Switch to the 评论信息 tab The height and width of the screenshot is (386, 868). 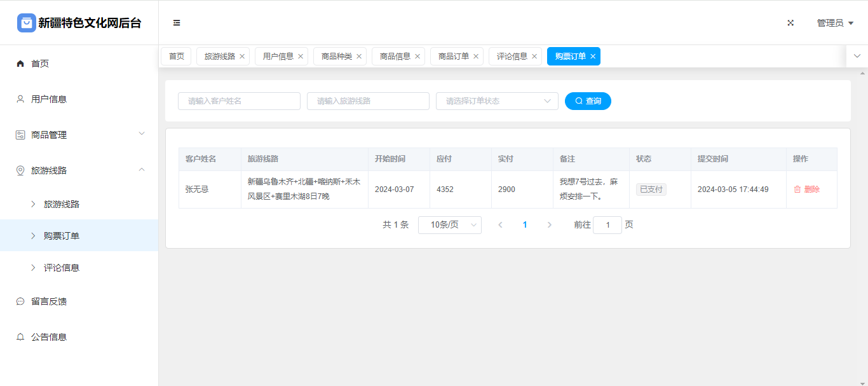pyautogui.click(x=512, y=57)
